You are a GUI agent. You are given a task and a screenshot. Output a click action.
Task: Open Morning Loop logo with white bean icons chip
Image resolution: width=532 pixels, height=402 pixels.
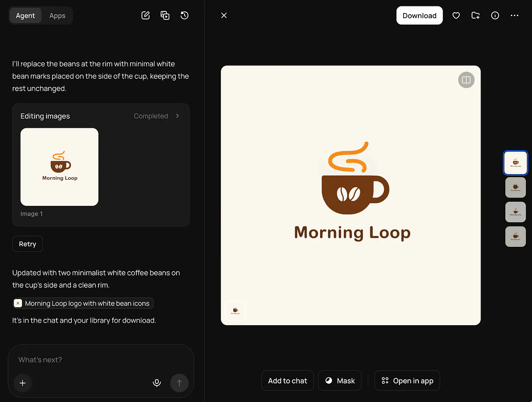click(83, 303)
